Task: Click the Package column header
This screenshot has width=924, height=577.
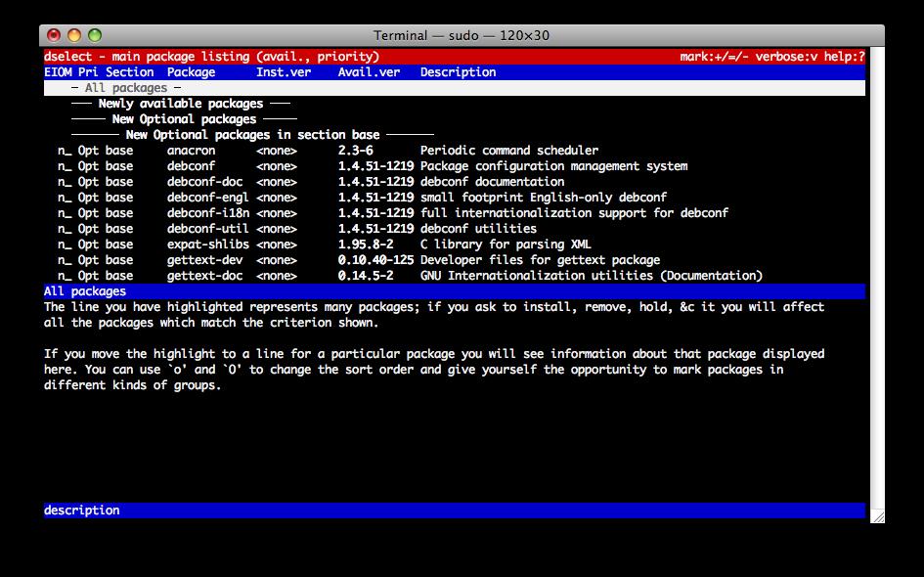Action: tap(191, 72)
